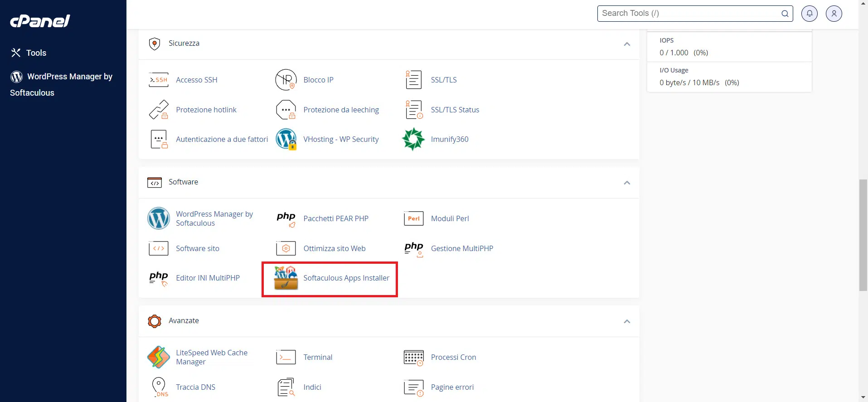Screen dimensions: 868x402
Task: Click the Processi Cron icon
Action: (x=414, y=358)
